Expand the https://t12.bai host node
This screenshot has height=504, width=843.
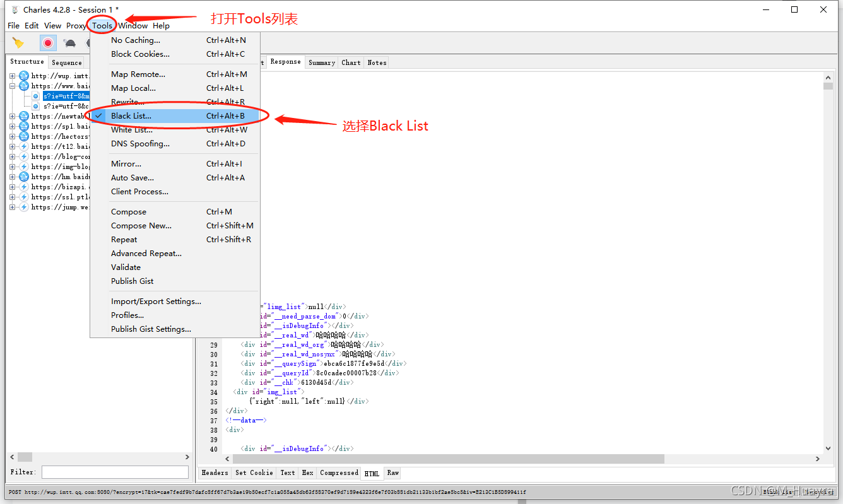tap(13, 146)
